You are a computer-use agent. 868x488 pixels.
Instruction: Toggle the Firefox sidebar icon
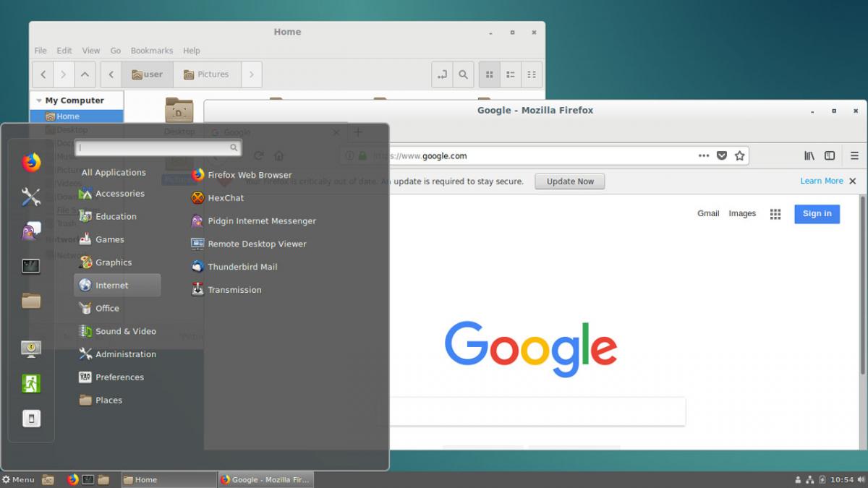(x=830, y=155)
